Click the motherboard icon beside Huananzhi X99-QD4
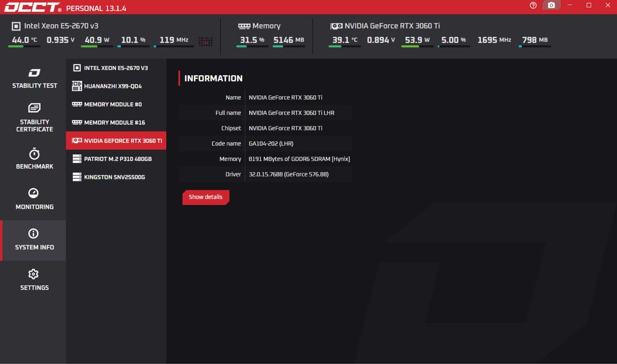This screenshot has height=364, width=617. coord(77,86)
